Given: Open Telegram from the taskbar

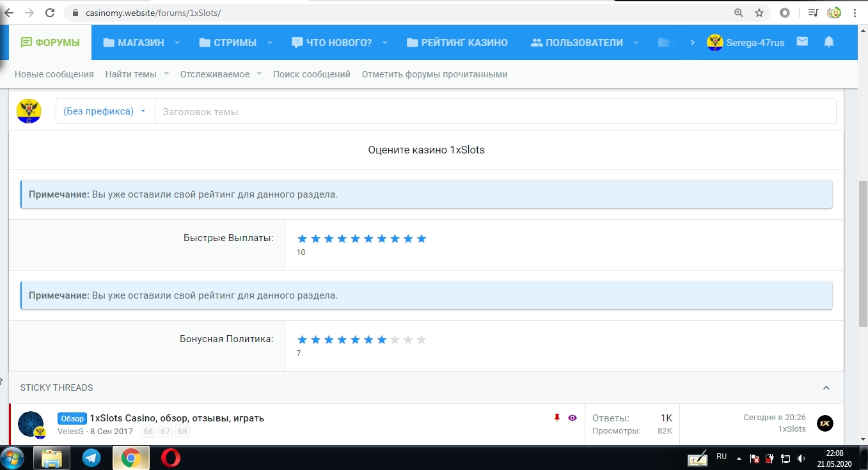Looking at the screenshot, I should point(91,457).
